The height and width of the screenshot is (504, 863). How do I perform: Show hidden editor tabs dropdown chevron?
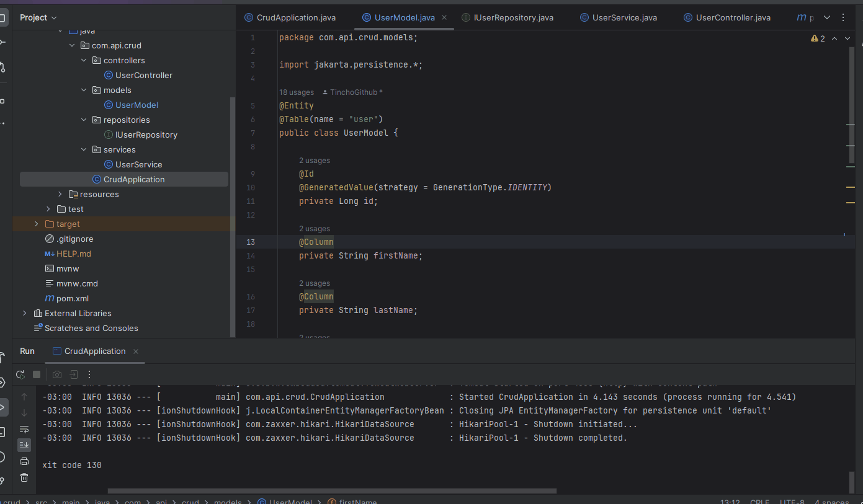tap(827, 17)
